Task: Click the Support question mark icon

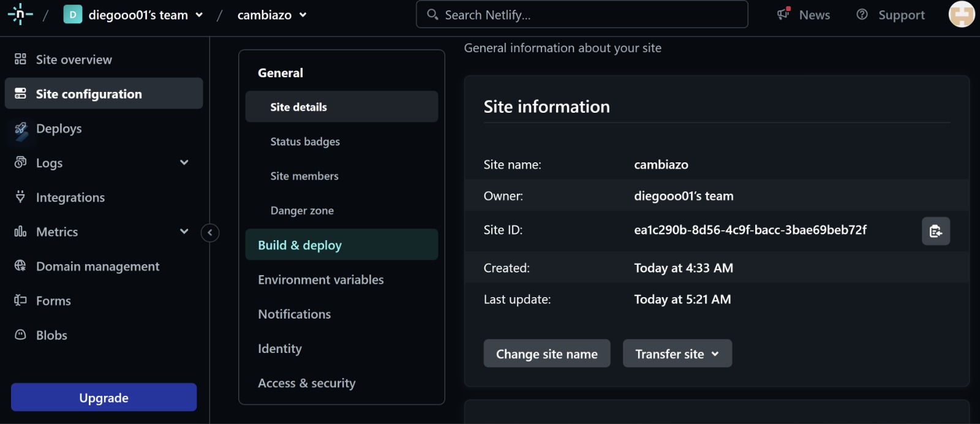Action: point(862,14)
